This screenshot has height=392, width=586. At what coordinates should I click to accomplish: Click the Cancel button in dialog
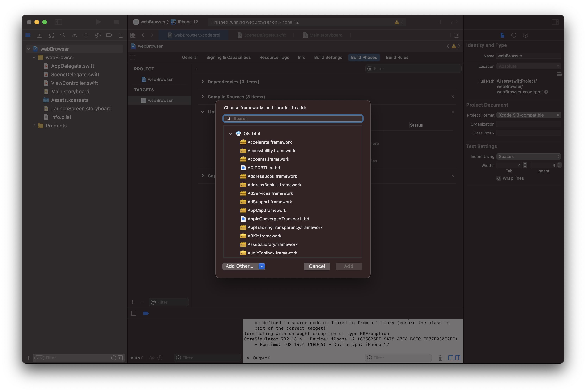pyautogui.click(x=316, y=266)
